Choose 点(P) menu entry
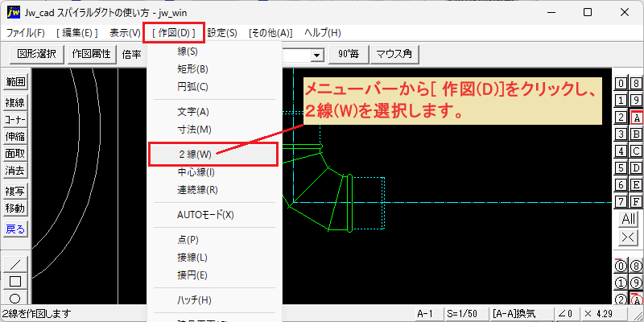 (214, 240)
